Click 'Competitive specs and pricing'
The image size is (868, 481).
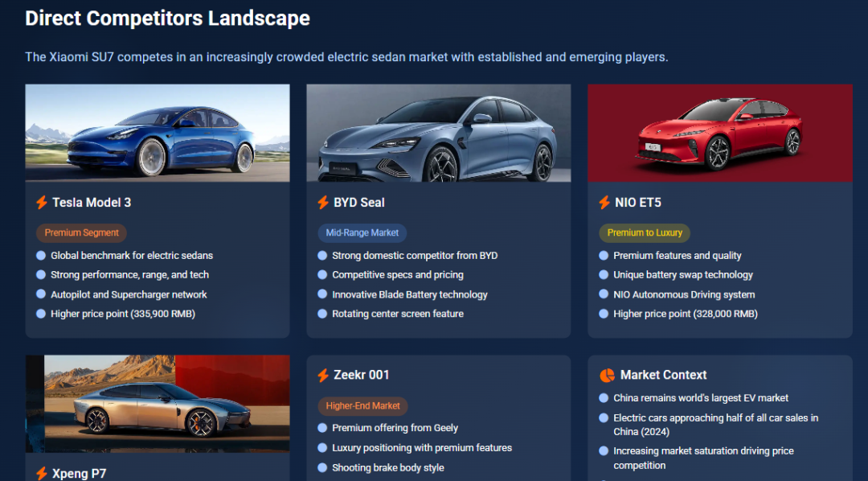tap(398, 275)
